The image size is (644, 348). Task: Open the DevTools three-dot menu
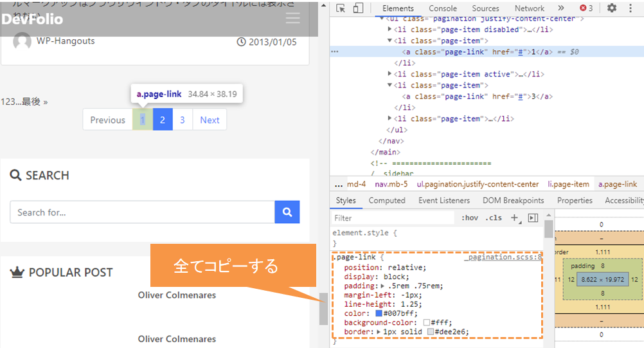pos(631,8)
